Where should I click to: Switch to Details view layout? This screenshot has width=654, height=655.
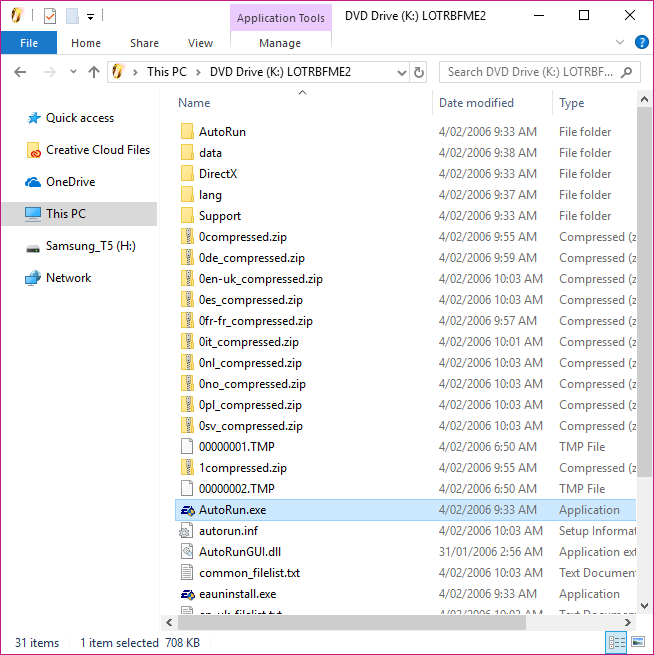coord(616,642)
